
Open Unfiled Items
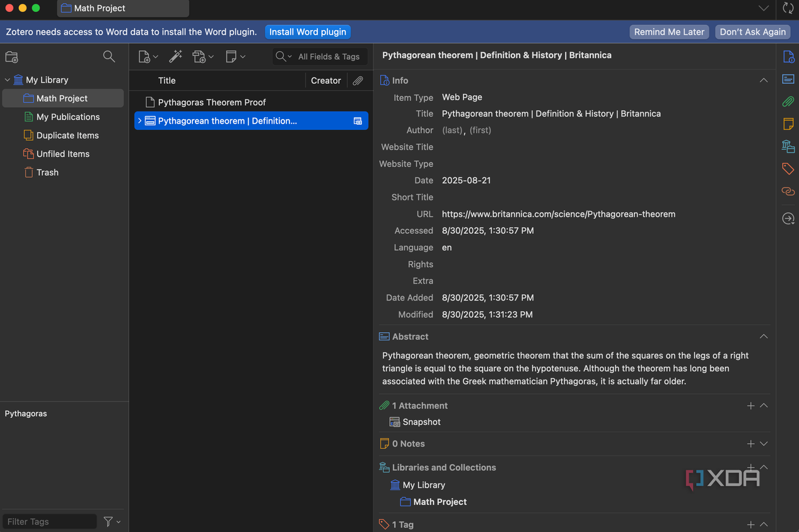(63, 154)
